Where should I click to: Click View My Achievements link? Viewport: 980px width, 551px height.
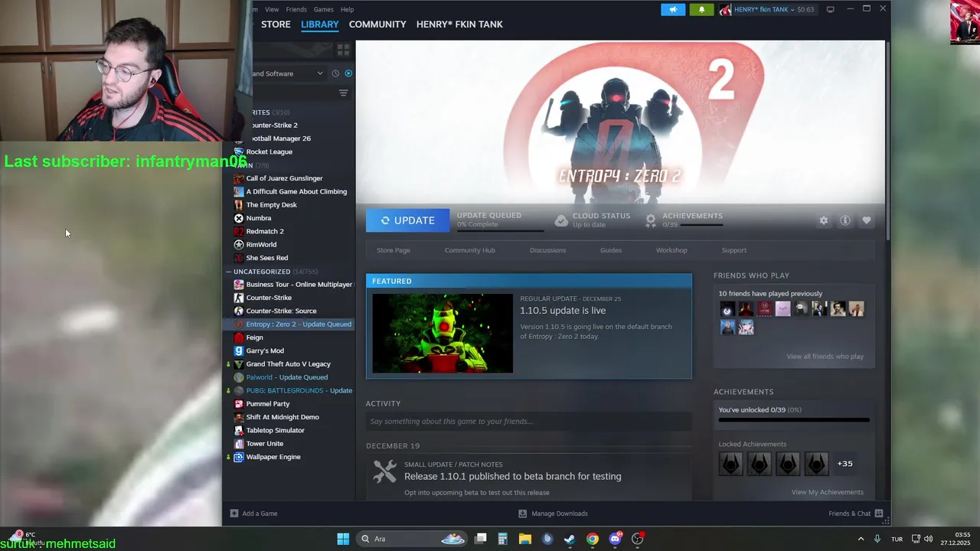click(828, 492)
